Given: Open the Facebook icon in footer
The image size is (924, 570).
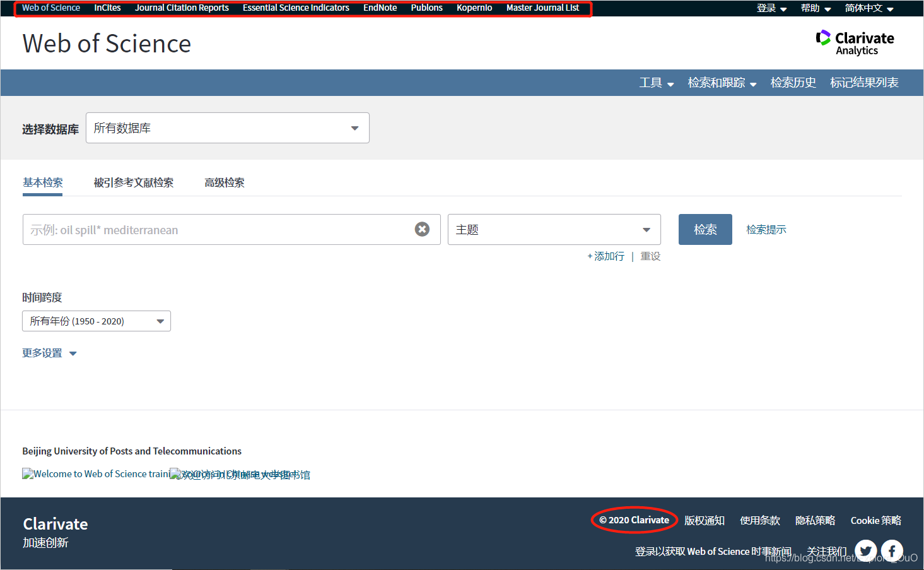Looking at the screenshot, I should [x=892, y=551].
